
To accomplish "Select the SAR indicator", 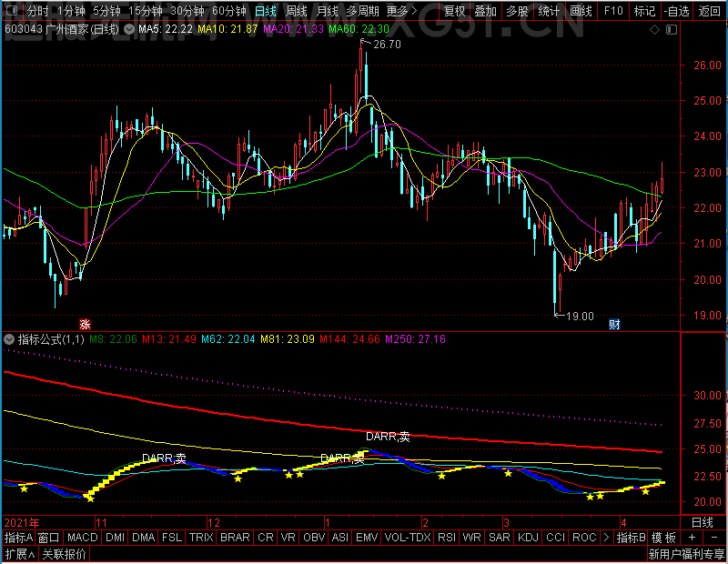I will coord(500,538).
